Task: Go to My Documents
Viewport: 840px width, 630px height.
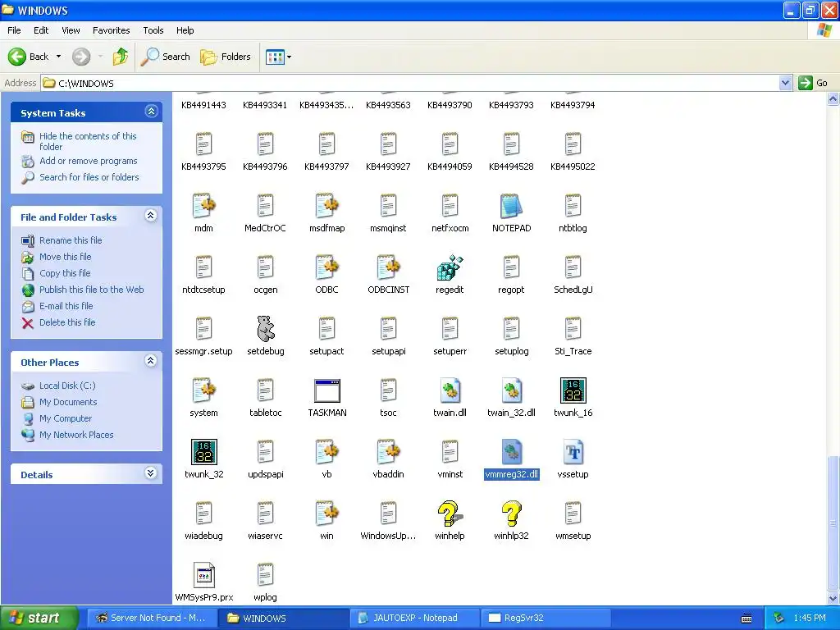Action: pyautogui.click(x=68, y=402)
